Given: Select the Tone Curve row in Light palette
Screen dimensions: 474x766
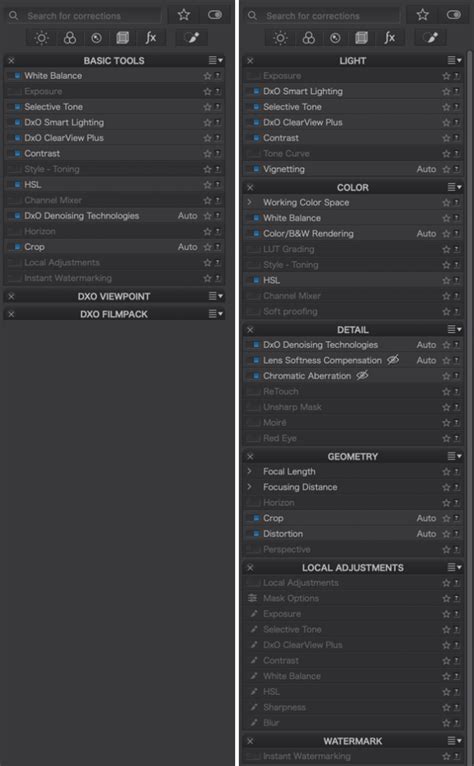Looking at the screenshot, I should click(353, 154).
